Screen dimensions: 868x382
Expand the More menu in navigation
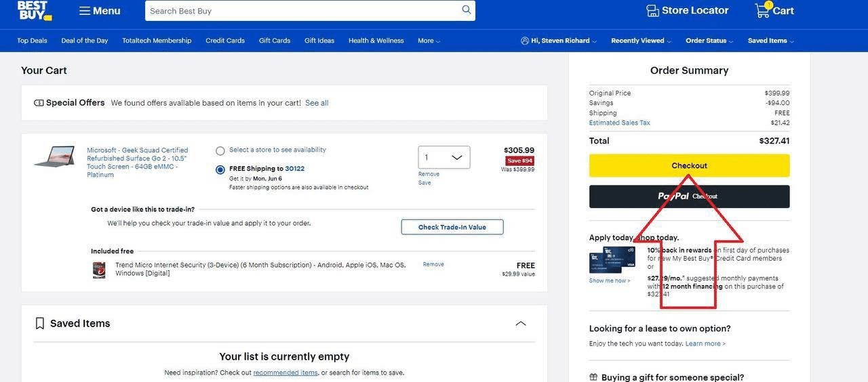(429, 41)
